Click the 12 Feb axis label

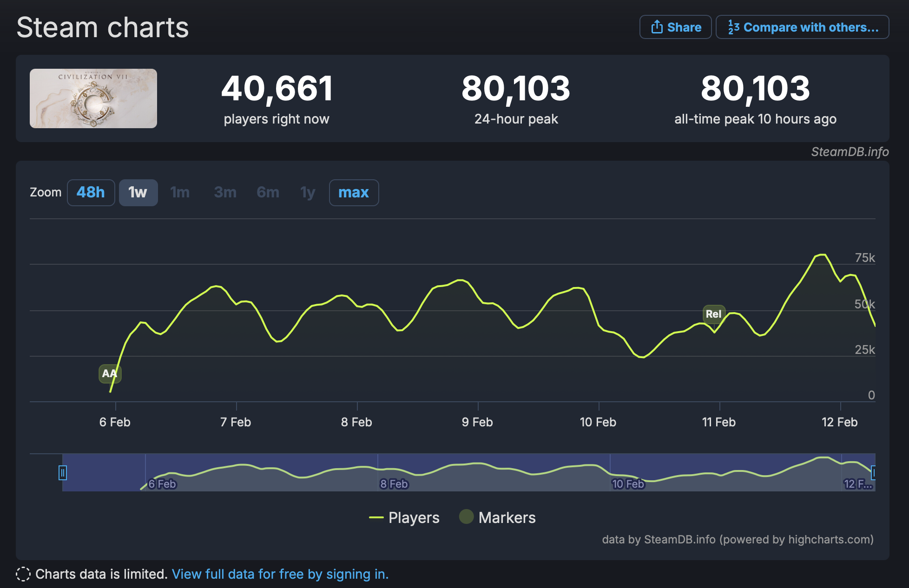pos(839,422)
